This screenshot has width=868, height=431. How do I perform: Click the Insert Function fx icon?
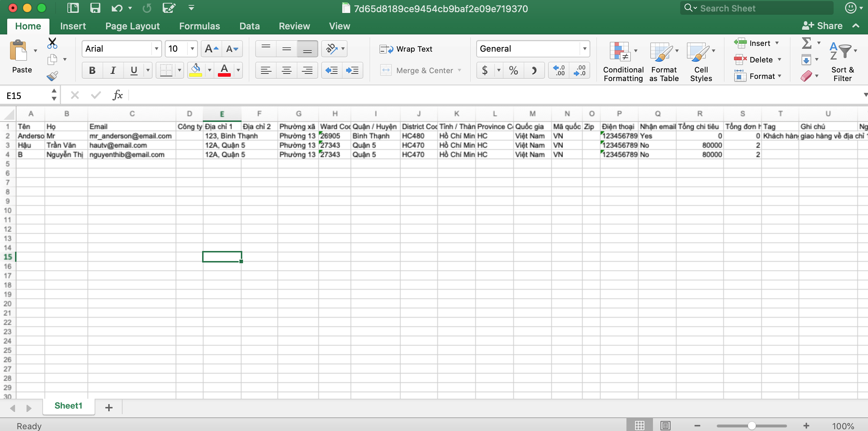coord(118,95)
